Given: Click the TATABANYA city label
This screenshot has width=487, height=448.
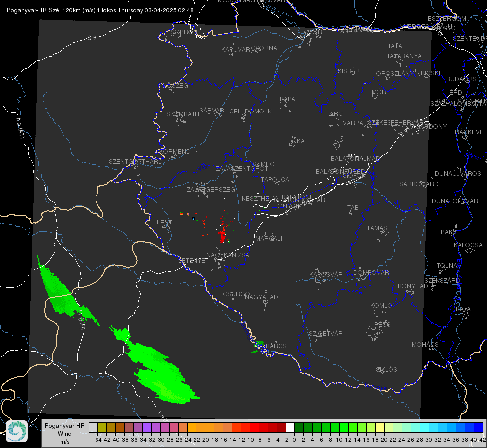Looking at the screenshot, I should 404,56.
